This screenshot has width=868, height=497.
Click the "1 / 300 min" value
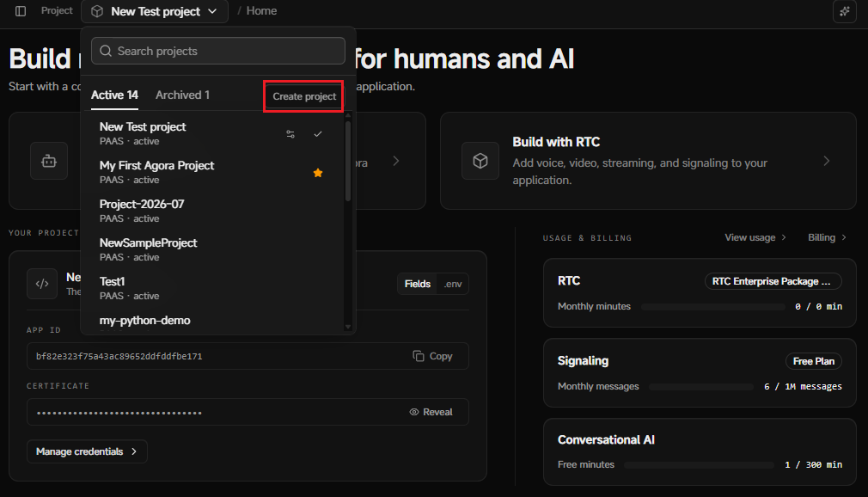[813, 465]
